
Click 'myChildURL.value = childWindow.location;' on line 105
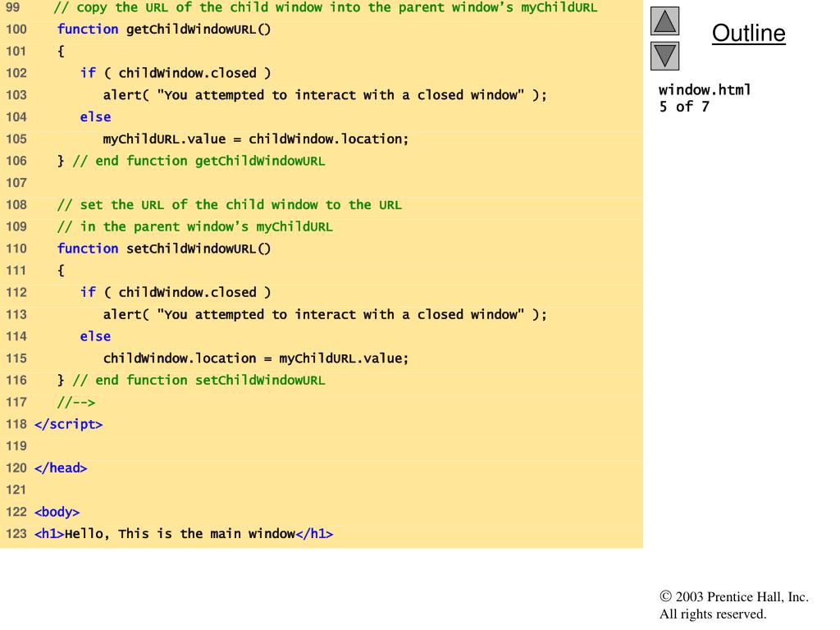(256, 139)
